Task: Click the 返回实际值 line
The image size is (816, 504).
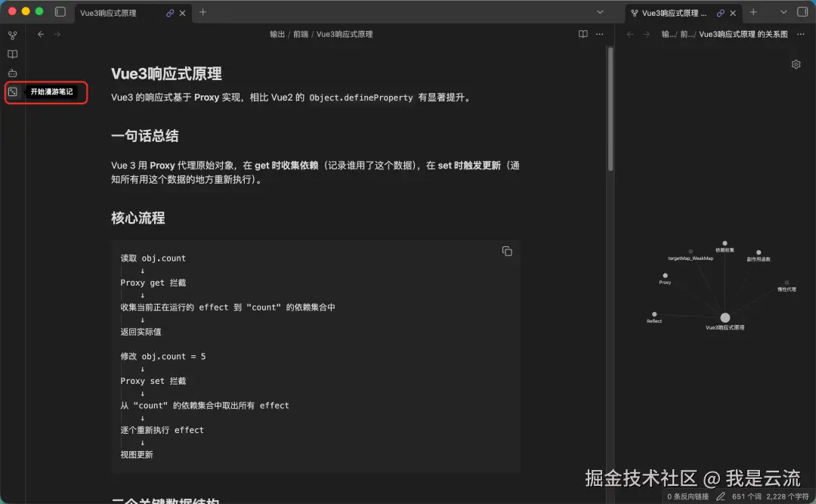Action: click(141, 332)
